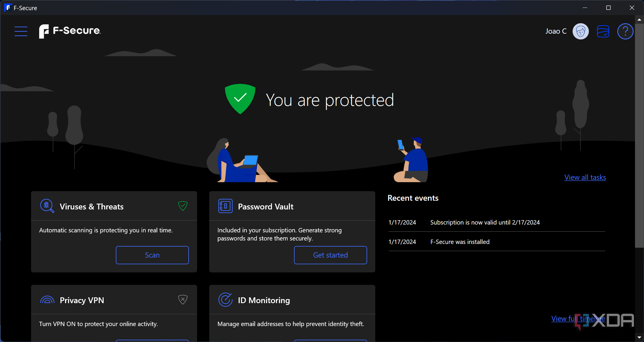Click 'Subscription is now valid until 2/17/2024' event
This screenshot has width=644, height=342.
pyautogui.click(x=485, y=222)
